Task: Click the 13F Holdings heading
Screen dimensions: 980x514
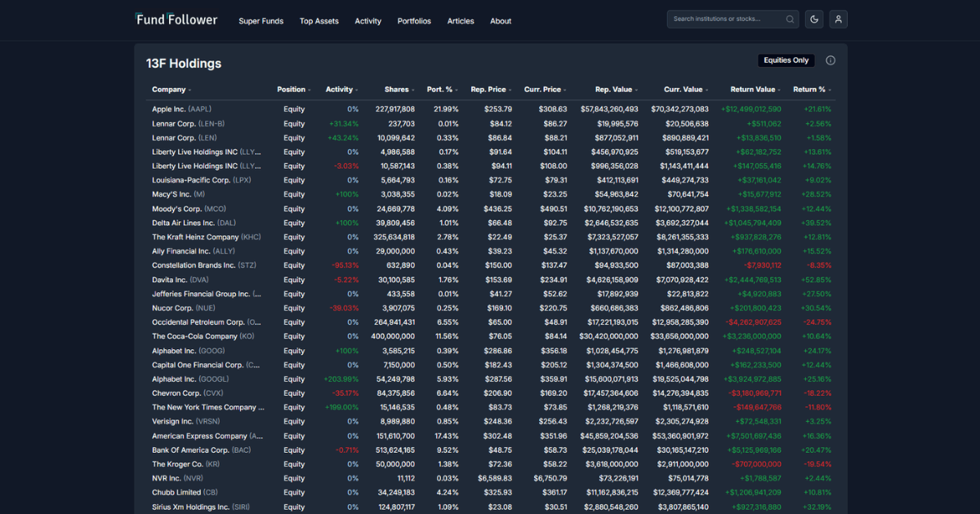Action: 184,64
